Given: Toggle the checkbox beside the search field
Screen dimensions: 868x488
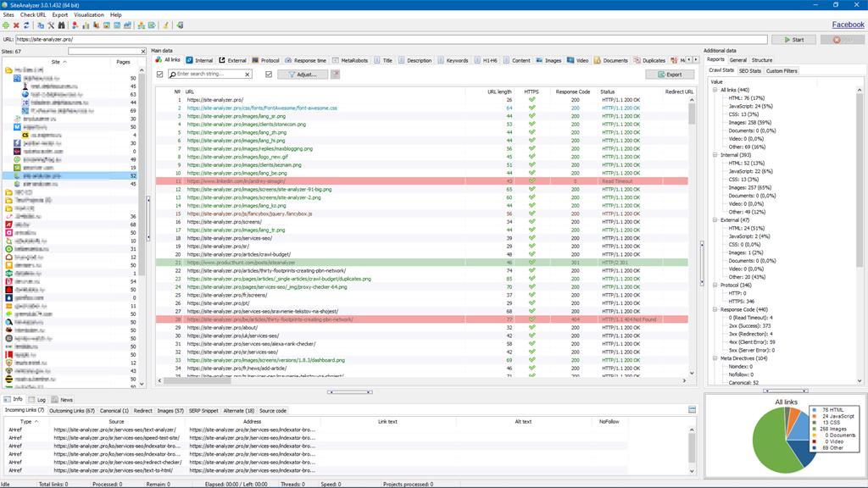Looking at the screenshot, I should point(159,75).
